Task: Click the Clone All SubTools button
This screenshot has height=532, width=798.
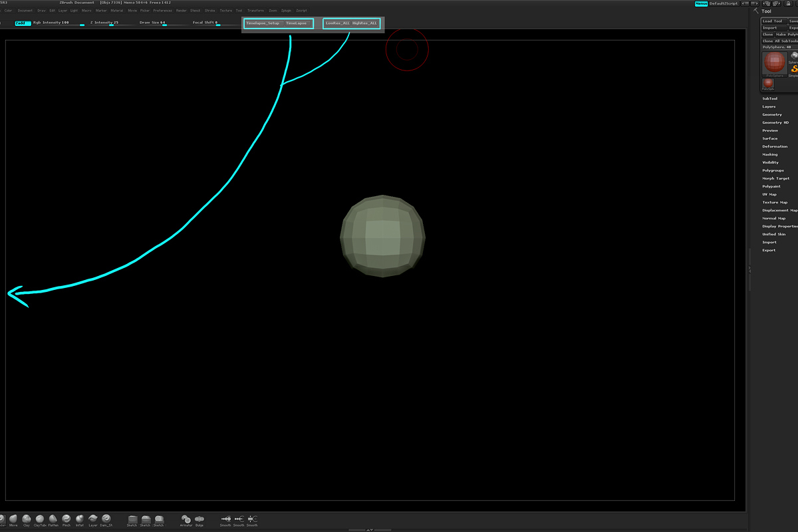Action: [779, 41]
